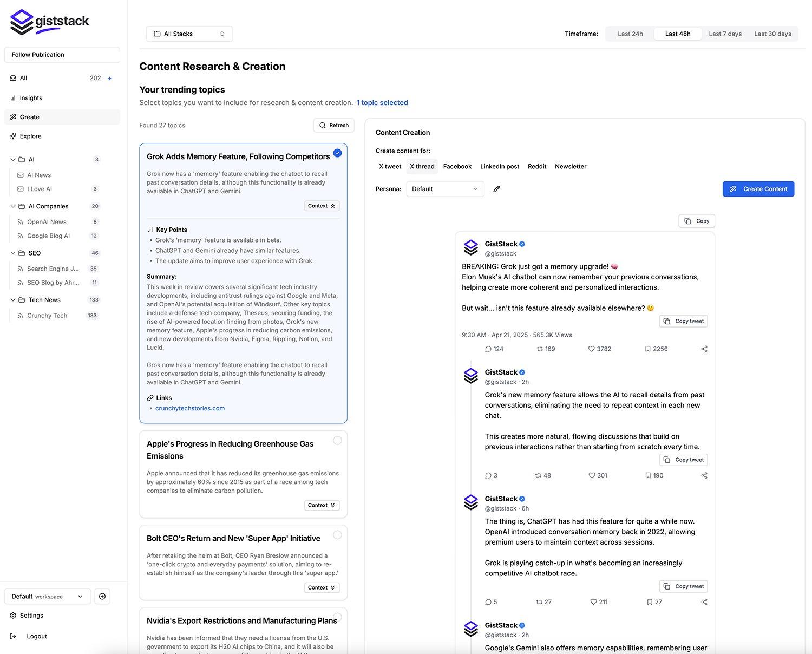Click Copy tweet on the BREAKING tweet
The image size is (812, 654).
pos(684,321)
